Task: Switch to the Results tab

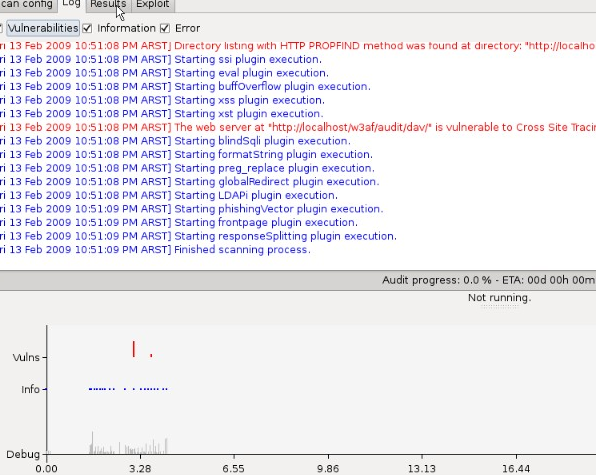Action: 108,5
